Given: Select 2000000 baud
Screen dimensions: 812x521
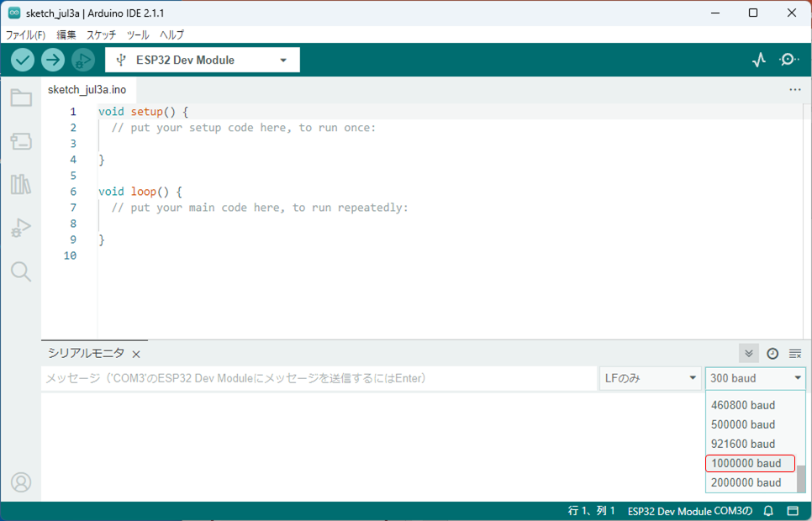Looking at the screenshot, I should [751, 482].
